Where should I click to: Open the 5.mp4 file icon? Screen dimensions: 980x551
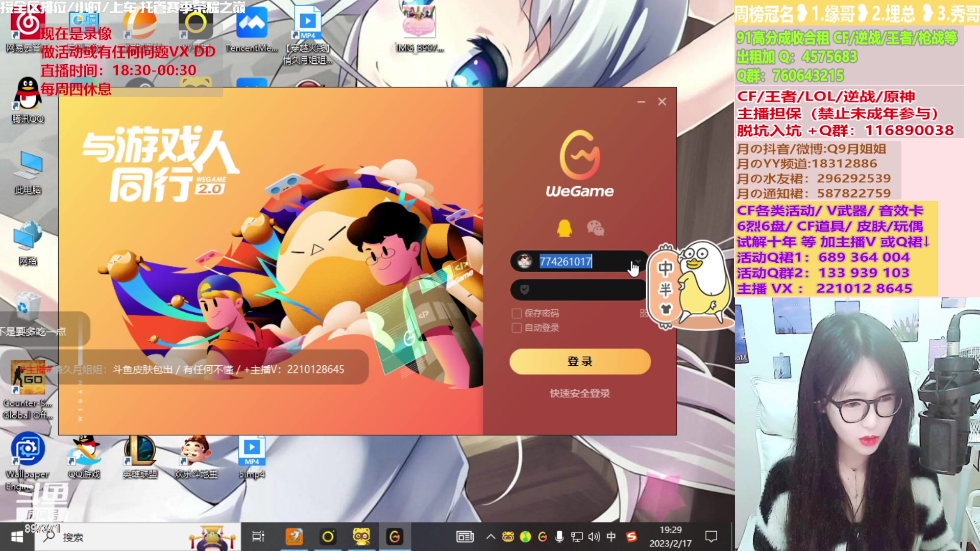click(252, 457)
